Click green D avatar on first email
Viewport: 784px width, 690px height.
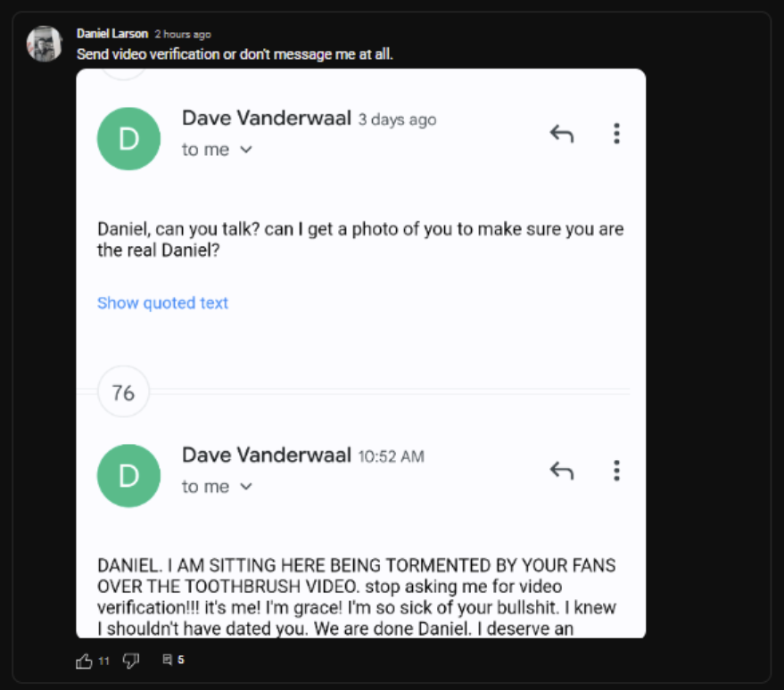128,139
